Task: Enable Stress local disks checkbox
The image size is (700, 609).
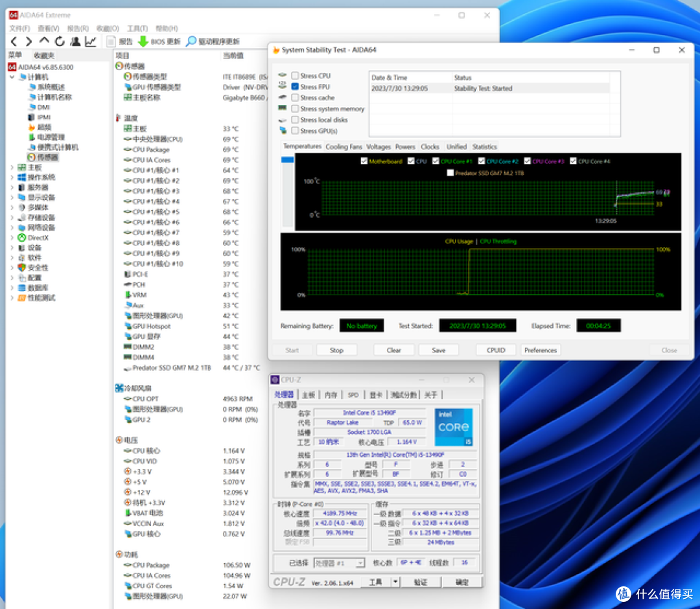Action: coord(295,120)
